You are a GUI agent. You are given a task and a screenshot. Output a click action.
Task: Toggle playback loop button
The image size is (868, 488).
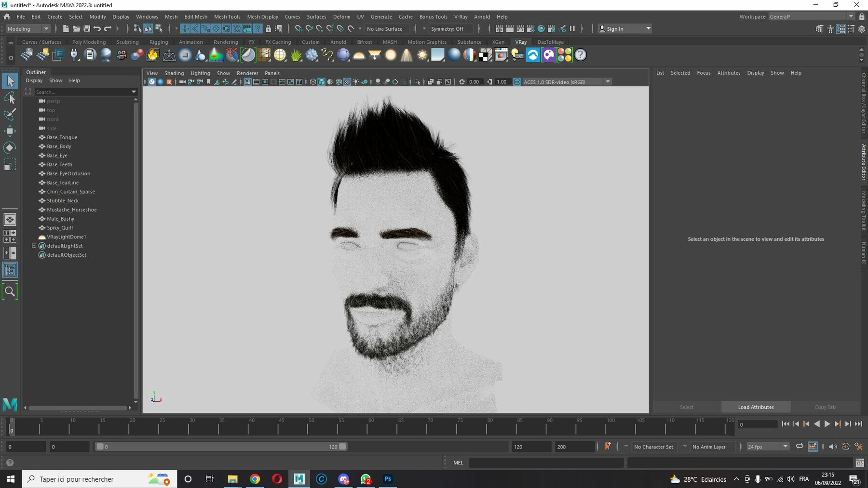(800, 447)
